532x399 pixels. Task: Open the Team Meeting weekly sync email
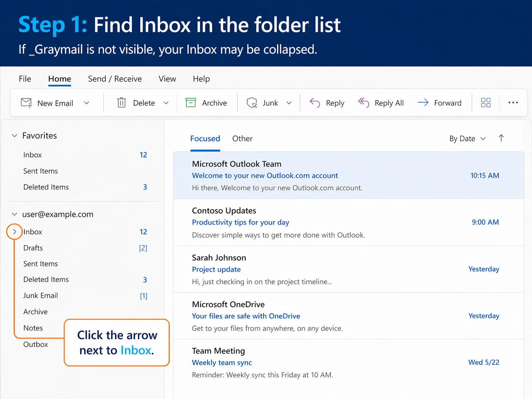click(x=348, y=363)
